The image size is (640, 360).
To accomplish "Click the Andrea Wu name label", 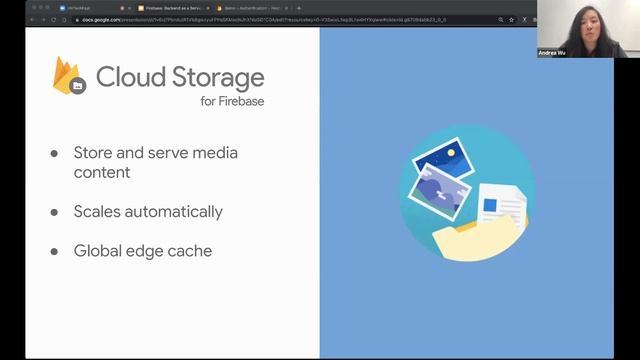I will [x=551, y=53].
